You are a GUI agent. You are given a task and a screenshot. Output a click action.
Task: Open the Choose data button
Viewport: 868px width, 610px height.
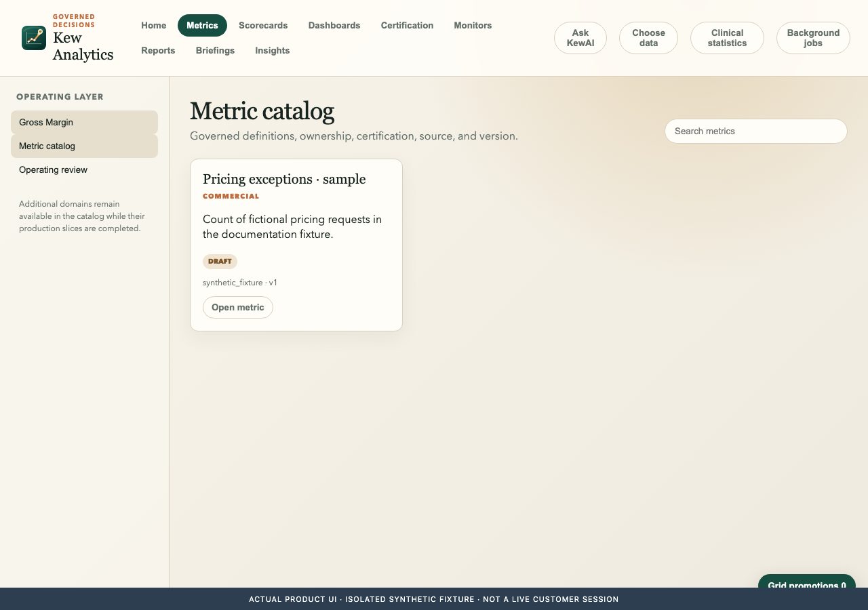coord(648,38)
